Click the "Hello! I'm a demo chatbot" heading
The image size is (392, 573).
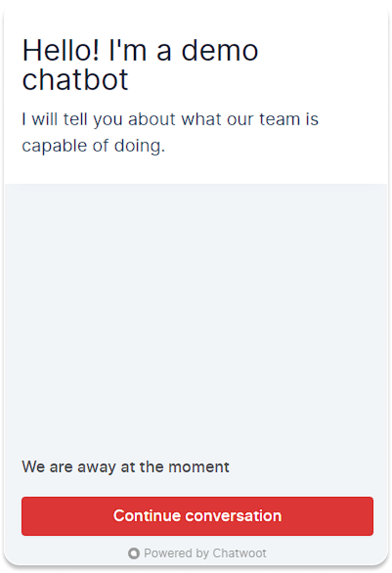140,65
